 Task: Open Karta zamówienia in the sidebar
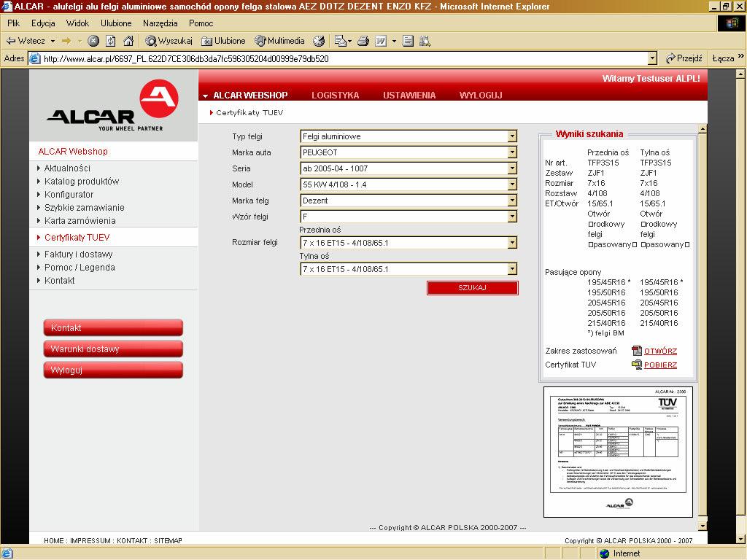(x=80, y=220)
